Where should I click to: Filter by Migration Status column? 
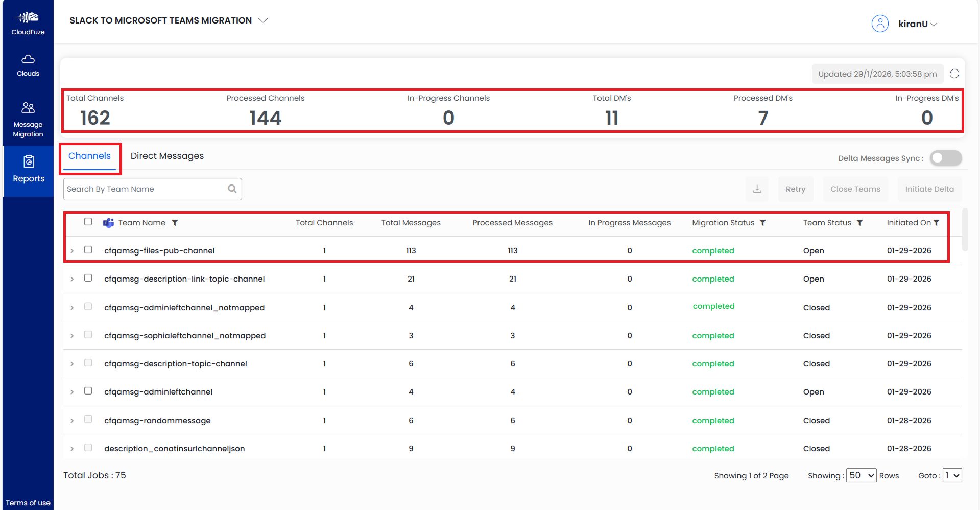[x=762, y=223]
